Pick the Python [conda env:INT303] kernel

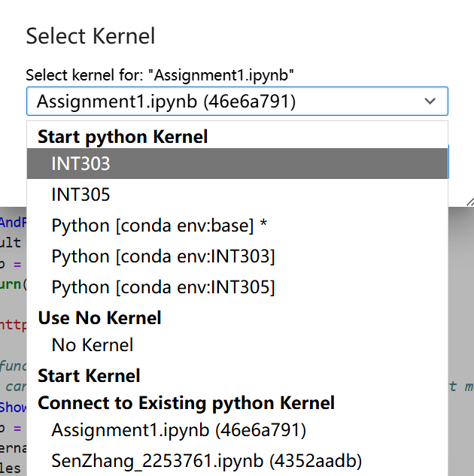pos(163,256)
